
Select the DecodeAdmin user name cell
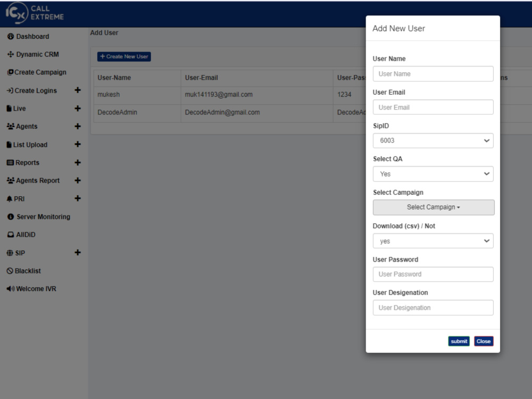click(x=137, y=113)
